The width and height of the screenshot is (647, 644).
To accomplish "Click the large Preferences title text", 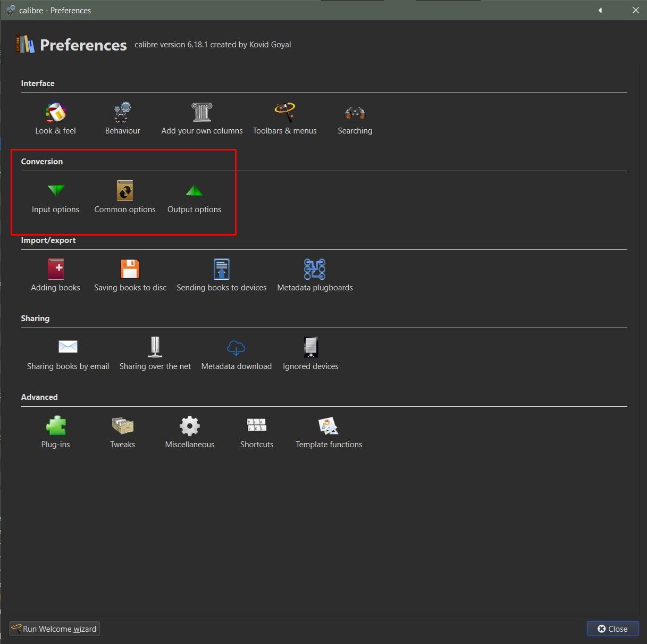I will tap(83, 45).
